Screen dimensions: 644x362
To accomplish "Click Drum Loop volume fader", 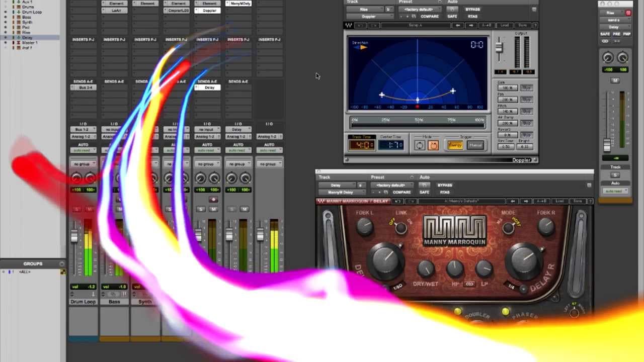I will (x=75, y=236).
